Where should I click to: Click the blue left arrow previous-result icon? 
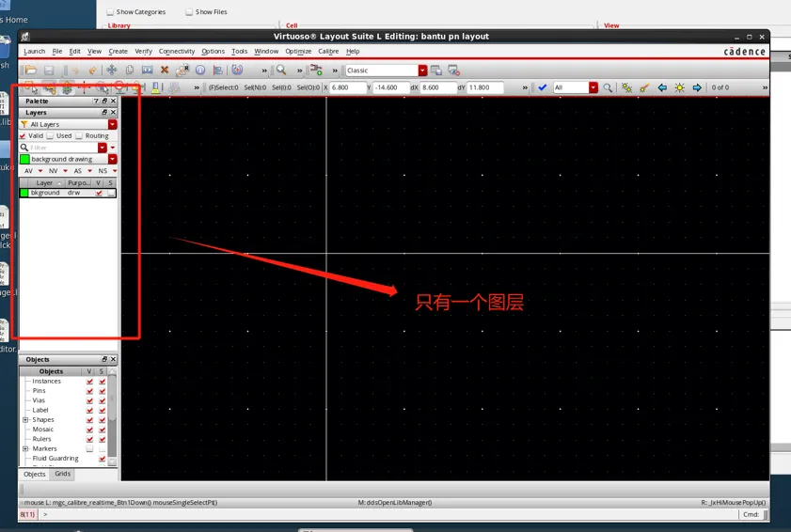tap(662, 87)
